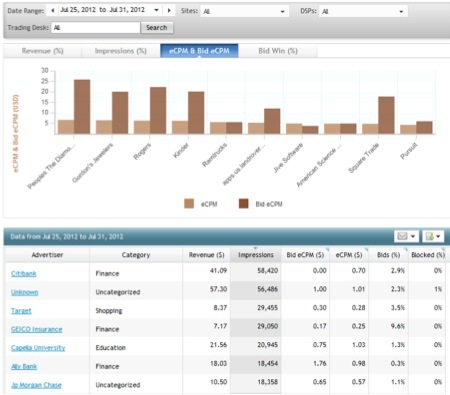Open the DSPs dropdown
This screenshot has height=395, width=450.
(x=363, y=11)
